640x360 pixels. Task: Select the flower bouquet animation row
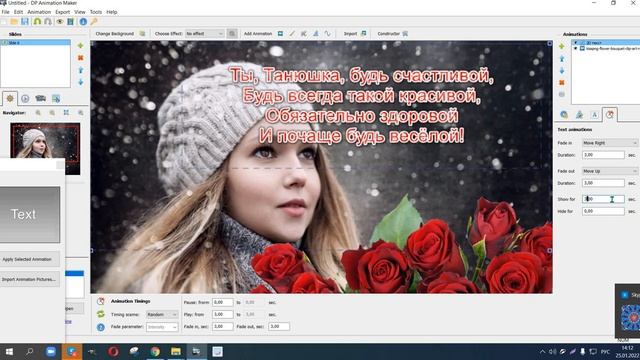[x=606, y=48]
